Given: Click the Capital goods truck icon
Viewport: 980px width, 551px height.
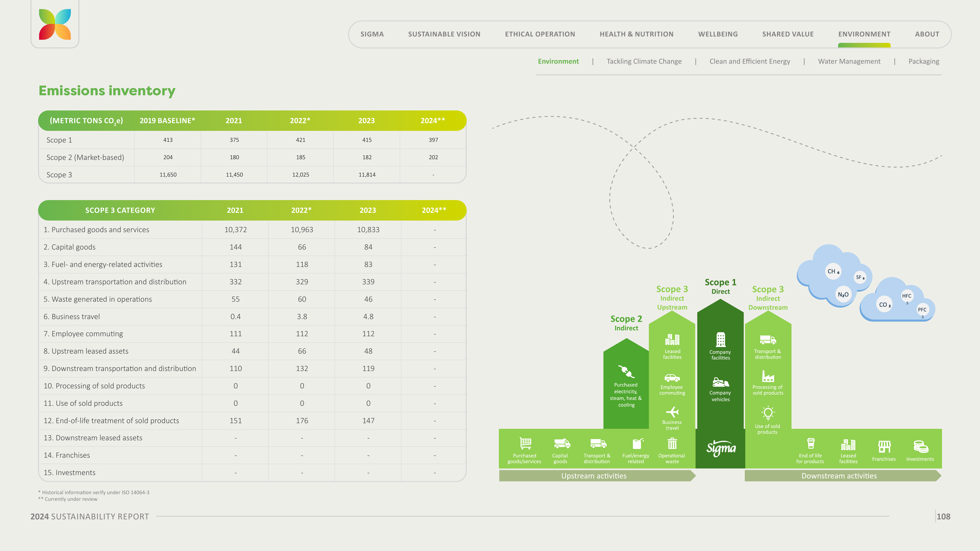Looking at the screenshot, I should tap(562, 443).
